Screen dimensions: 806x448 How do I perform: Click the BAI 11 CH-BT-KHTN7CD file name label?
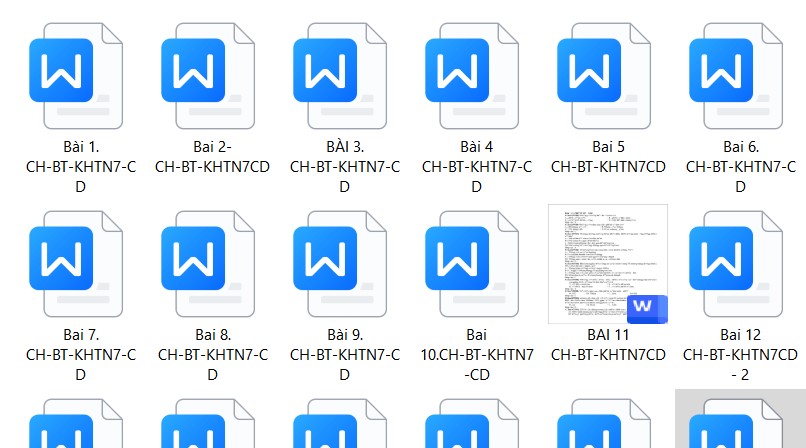click(608, 344)
